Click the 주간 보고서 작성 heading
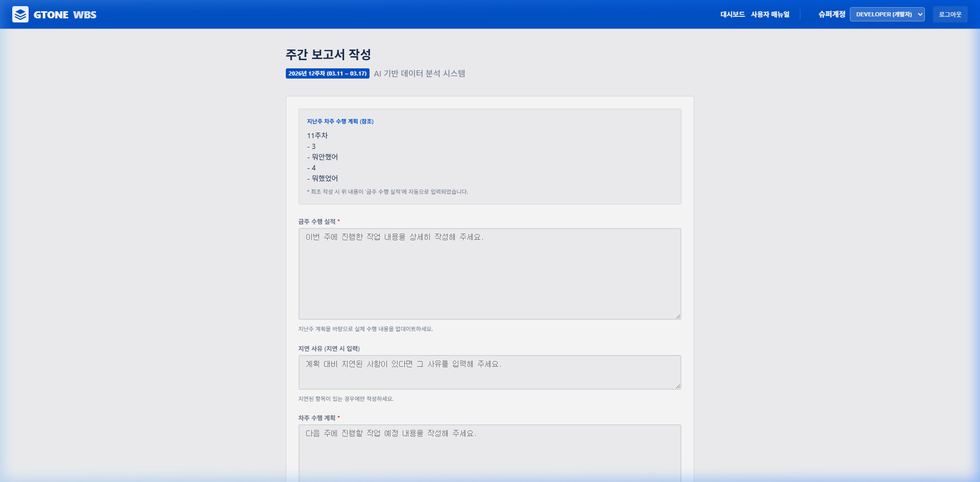 328,55
